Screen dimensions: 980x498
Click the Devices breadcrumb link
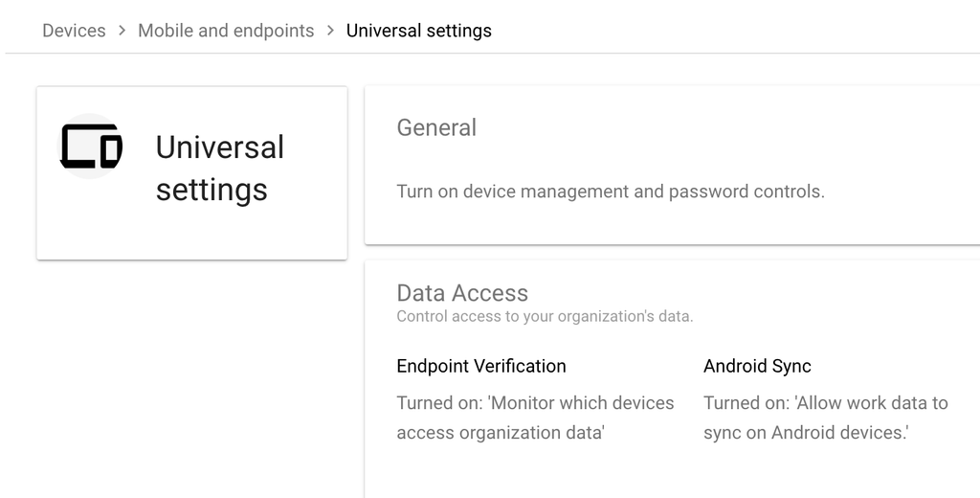(74, 31)
